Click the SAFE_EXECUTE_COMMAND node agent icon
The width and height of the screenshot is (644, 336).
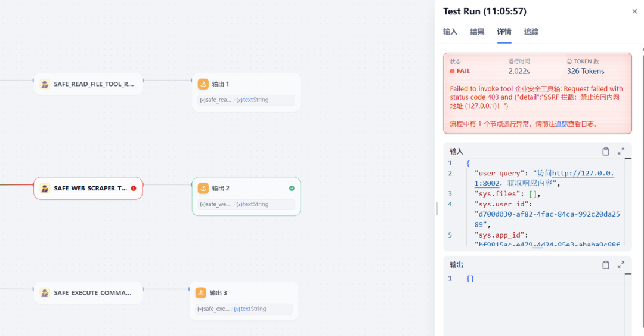45,293
